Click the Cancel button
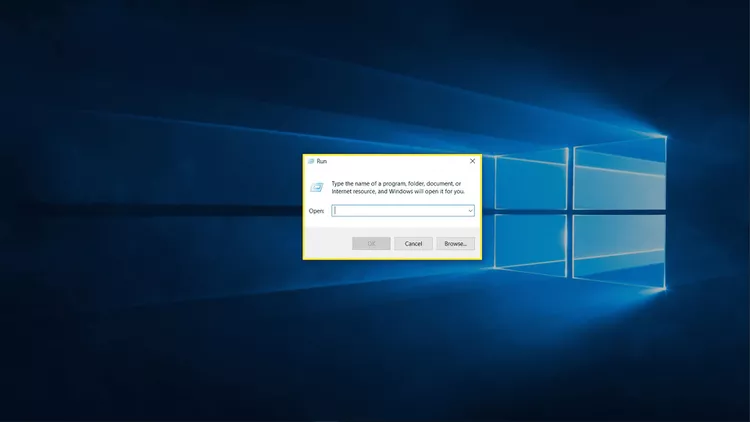The width and height of the screenshot is (750, 422). click(x=413, y=244)
